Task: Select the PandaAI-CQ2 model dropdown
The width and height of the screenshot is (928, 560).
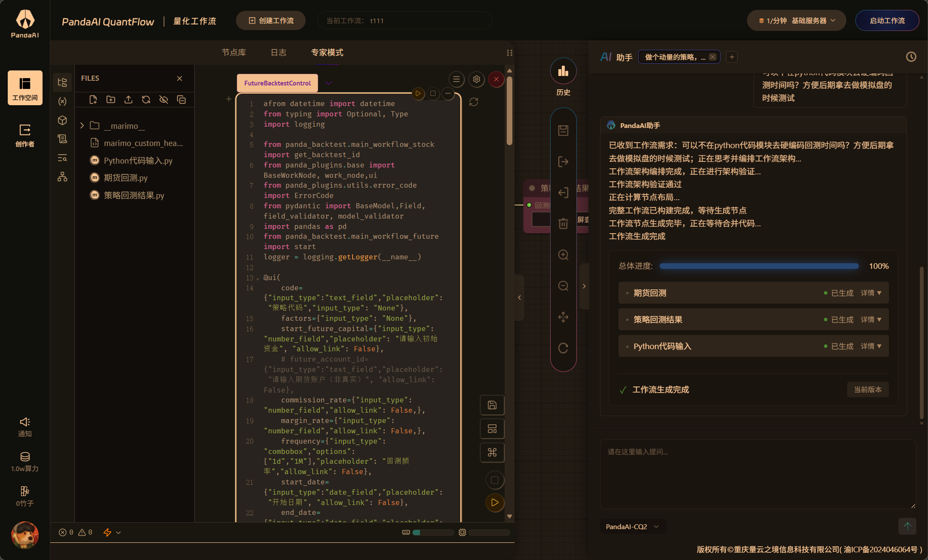Action: (x=633, y=527)
